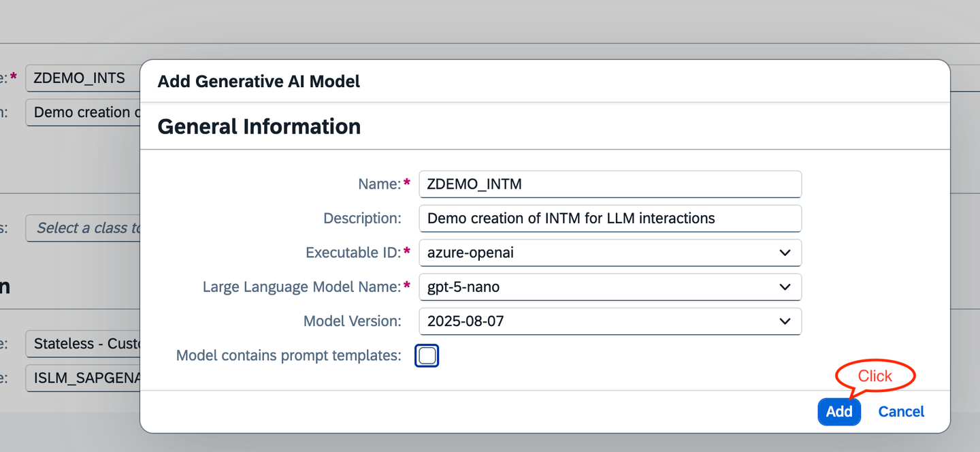This screenshot has width=980, height=452.
Task: Open the Model Version dropdown arrow
Action: pos(785,321)
